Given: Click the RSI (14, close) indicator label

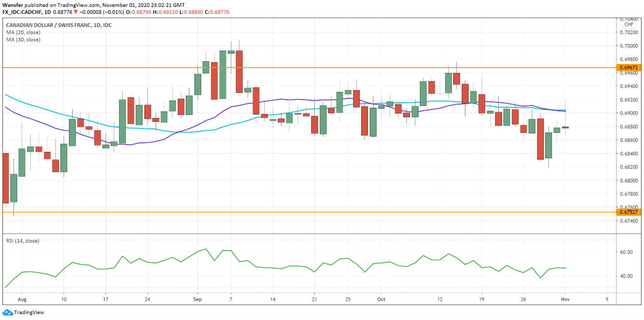Looking at the screenshot, I should pos(23,241).
